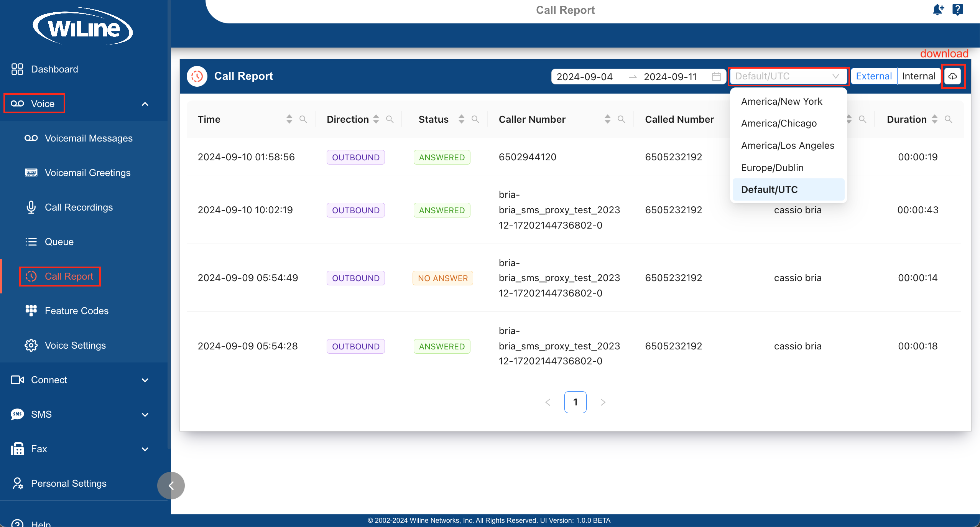Edit the end date 2024-09-11
The width and height of the screenshot is (980, 527).
[x=670, y=77]
